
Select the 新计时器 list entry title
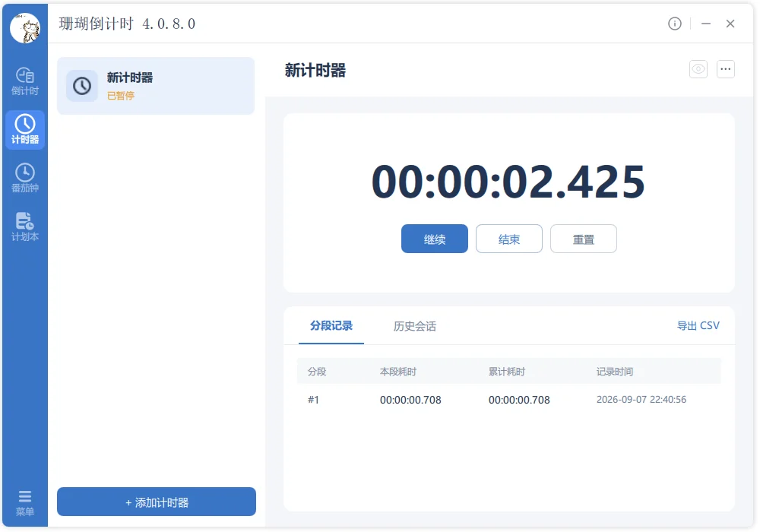point(130,78)
